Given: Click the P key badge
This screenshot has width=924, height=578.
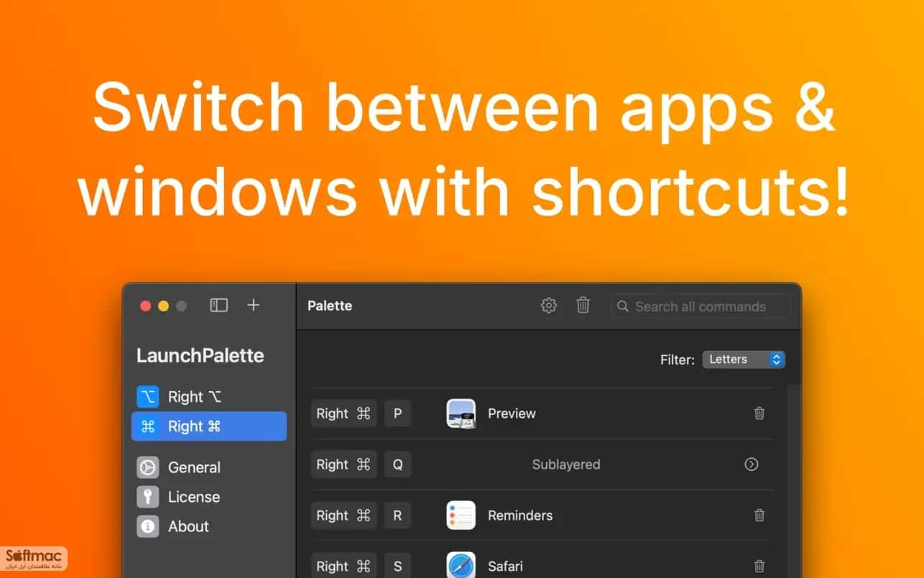Looking at the screenshot, I should point(397,413).
